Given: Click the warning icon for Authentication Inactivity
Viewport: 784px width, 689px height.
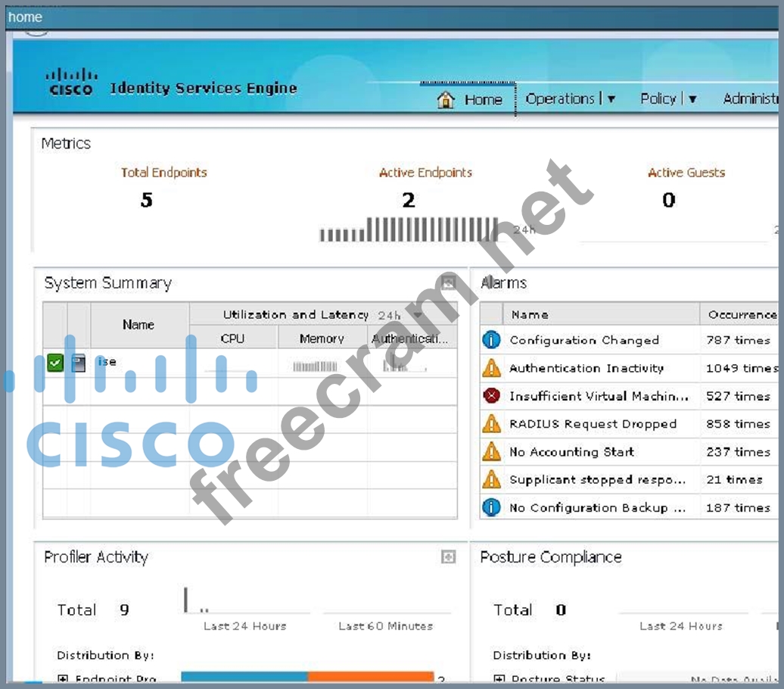Looking at the screenshot, I should (x=491, y=368).
